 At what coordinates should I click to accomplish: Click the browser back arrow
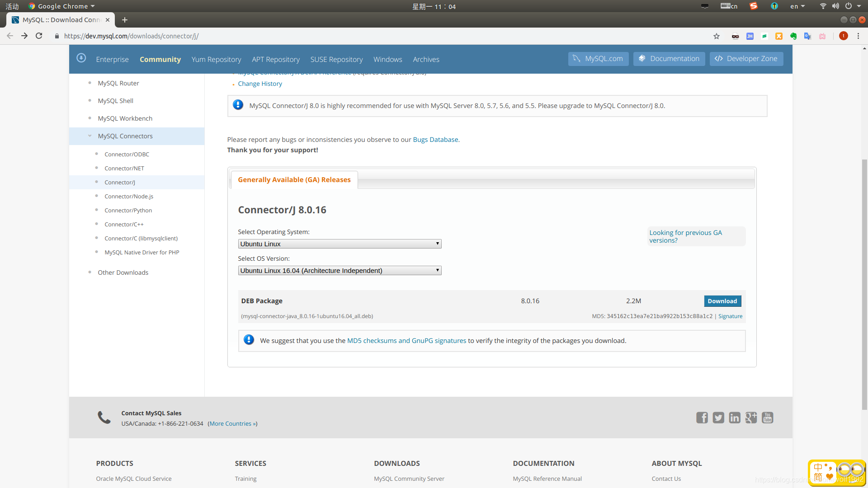tap(9, 36)
